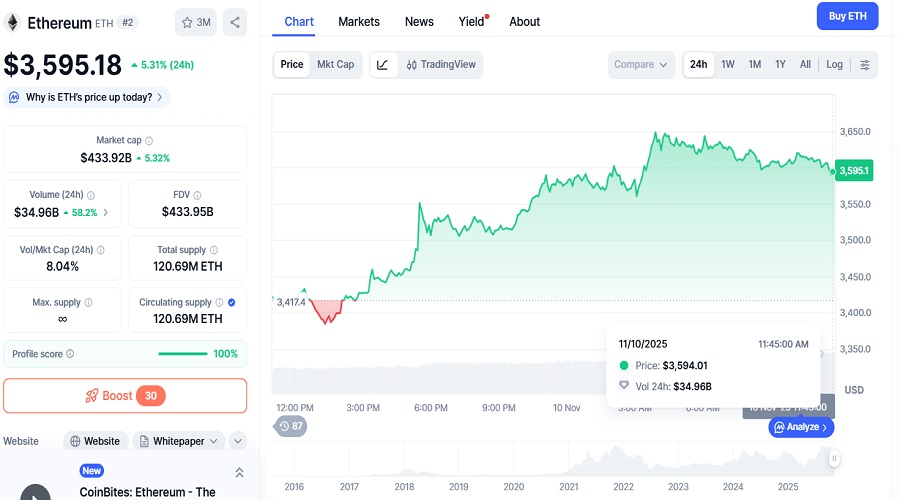Click the Buy ETH button
900x500 pixels.
point(847,16)
